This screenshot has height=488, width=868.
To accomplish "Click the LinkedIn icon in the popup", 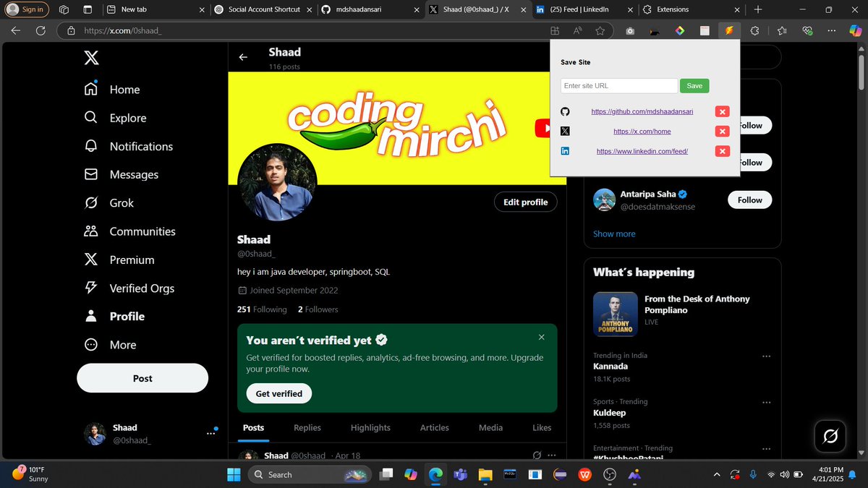I will point(566,151).
